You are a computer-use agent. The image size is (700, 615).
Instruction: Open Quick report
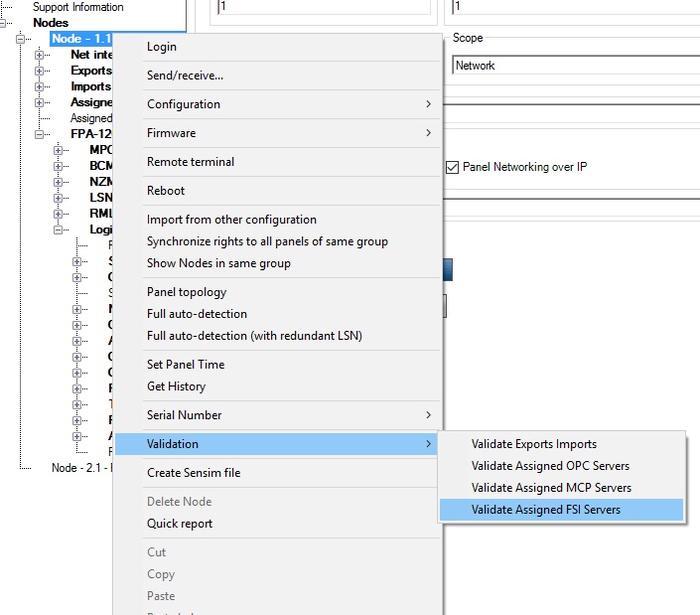(180, 524)
